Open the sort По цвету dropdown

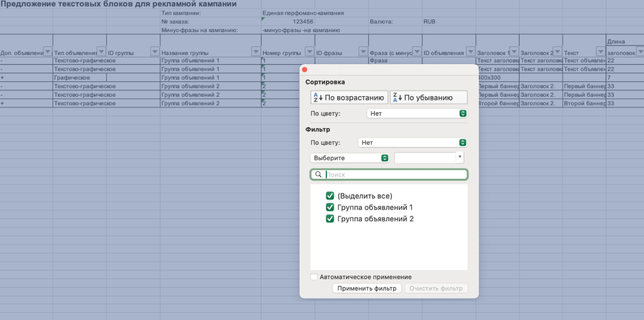click(417, 113)
